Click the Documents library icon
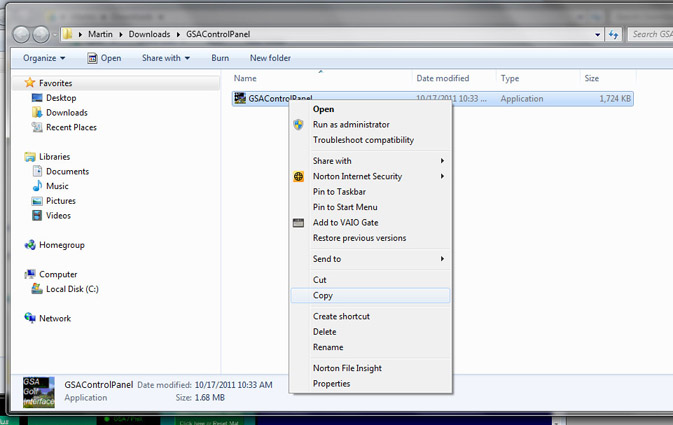This screenshot has width=673, height=425. (x=37, y=171)
